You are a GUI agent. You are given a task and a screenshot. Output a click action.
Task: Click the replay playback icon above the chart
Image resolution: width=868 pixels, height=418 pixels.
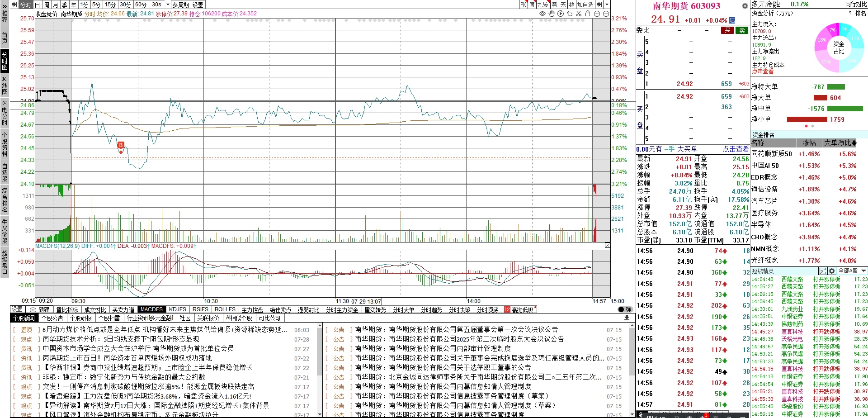point(561,14)
